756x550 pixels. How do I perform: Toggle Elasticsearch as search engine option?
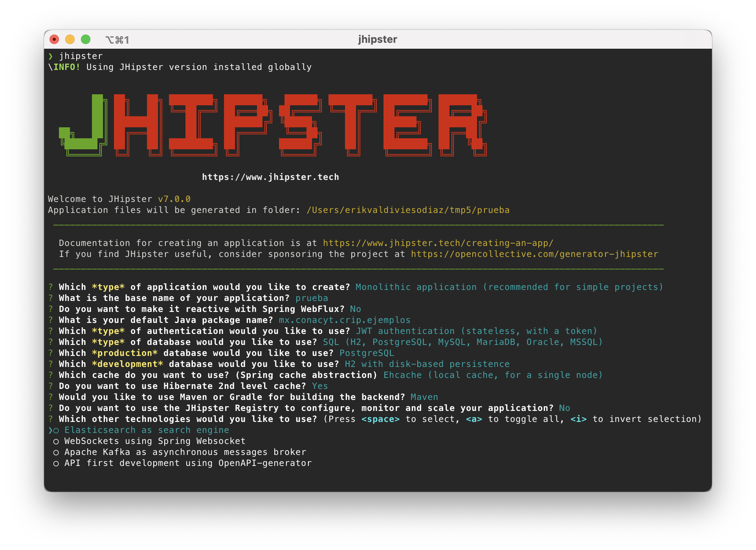click(x=141, y=430)
